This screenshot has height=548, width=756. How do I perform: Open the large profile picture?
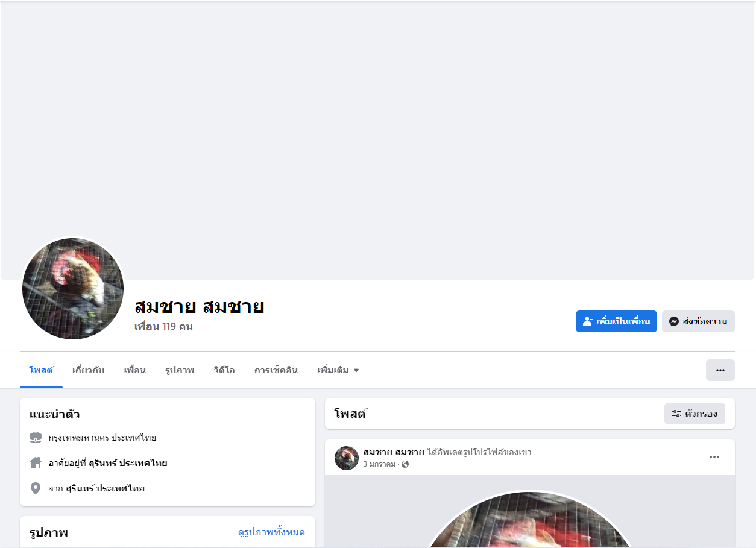point(73,288)
